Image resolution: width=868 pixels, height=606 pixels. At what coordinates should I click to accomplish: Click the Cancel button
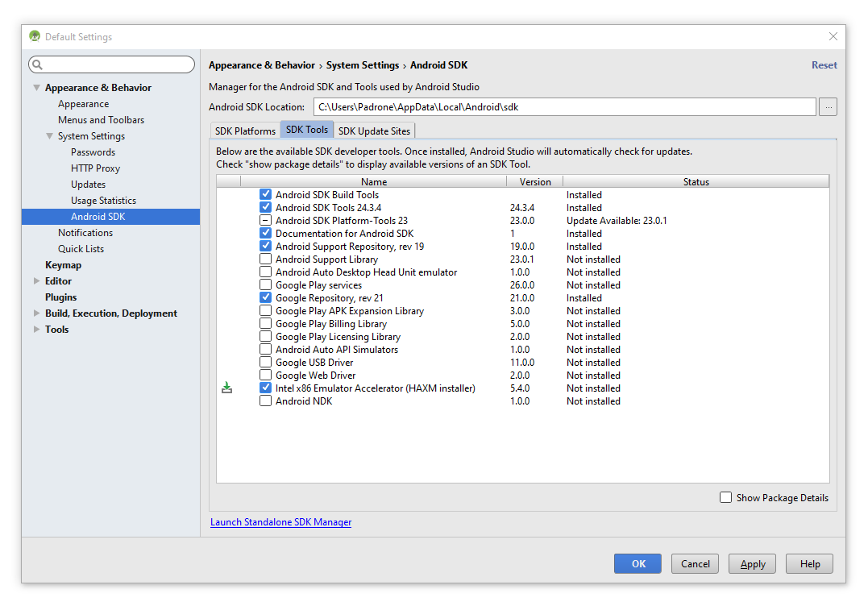(696, 563)
